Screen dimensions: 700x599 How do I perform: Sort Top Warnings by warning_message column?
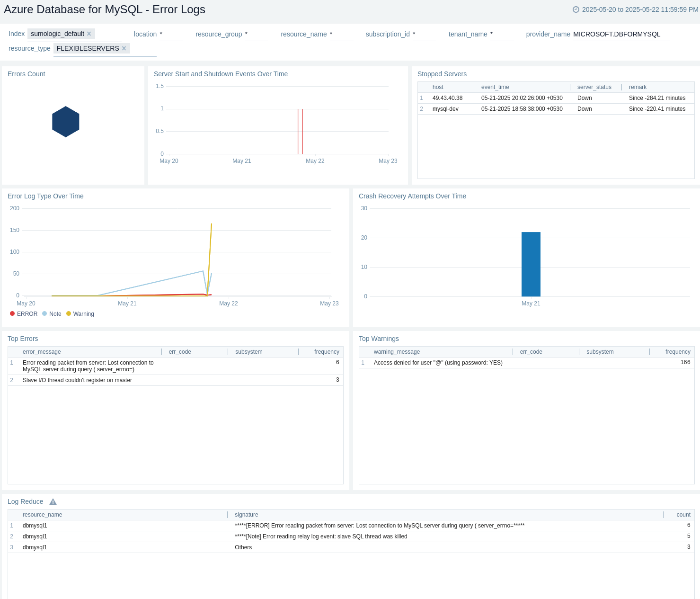397,352
